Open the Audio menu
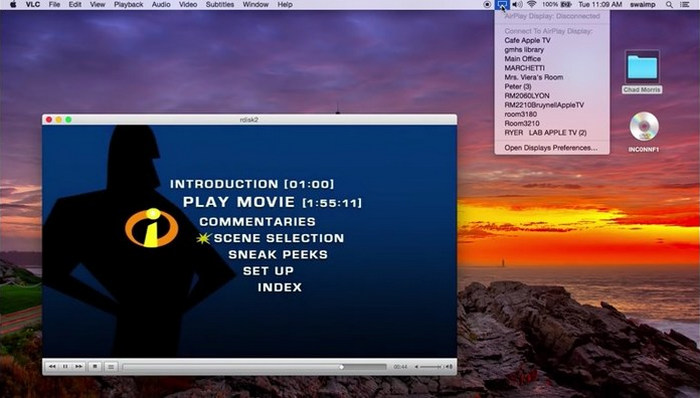 point(161,4)
